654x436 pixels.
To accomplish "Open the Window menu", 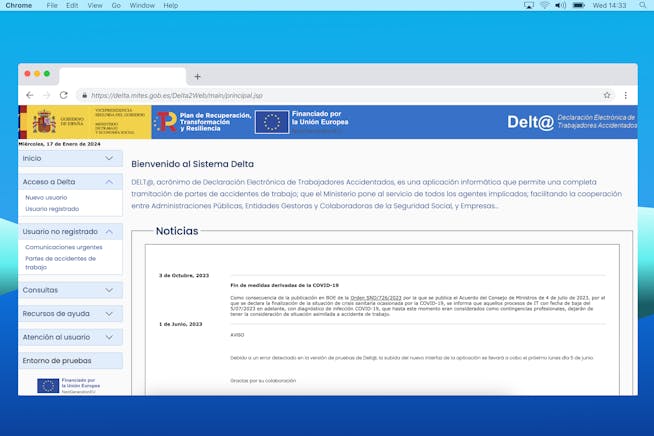I will (142, 5).
